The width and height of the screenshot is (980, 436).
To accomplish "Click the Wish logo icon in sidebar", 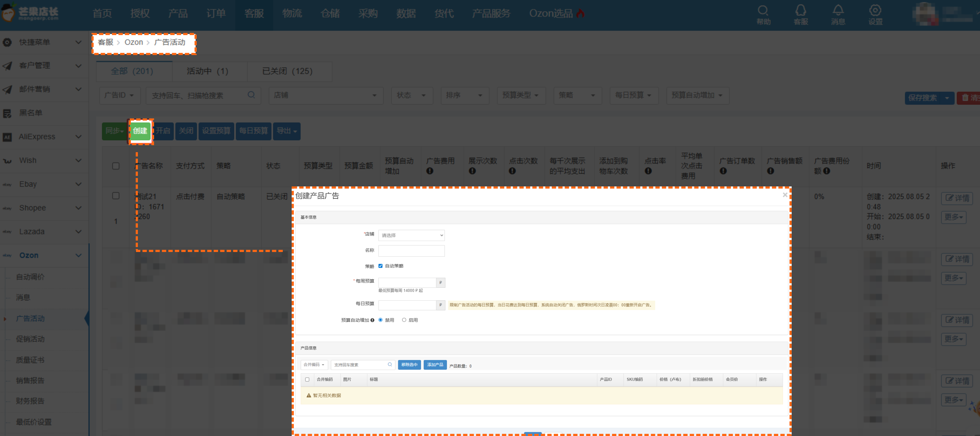I will point(7,161).
